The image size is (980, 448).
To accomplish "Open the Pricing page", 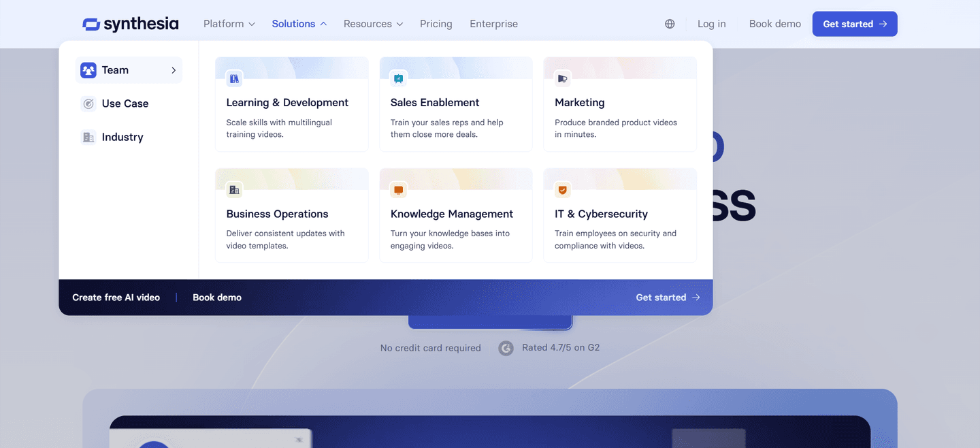I will coord(436,24).
